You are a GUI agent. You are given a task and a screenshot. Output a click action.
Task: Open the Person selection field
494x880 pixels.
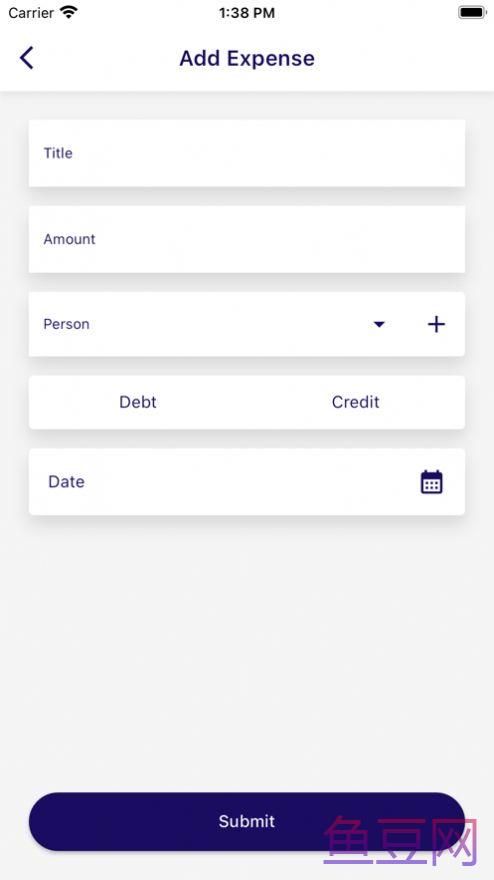coord(247,324)
